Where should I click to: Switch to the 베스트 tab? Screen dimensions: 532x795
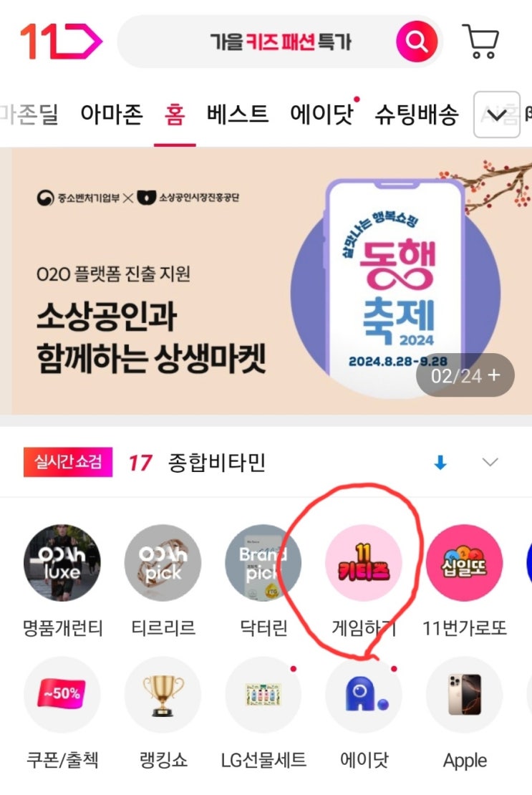(x=237, y=114)
